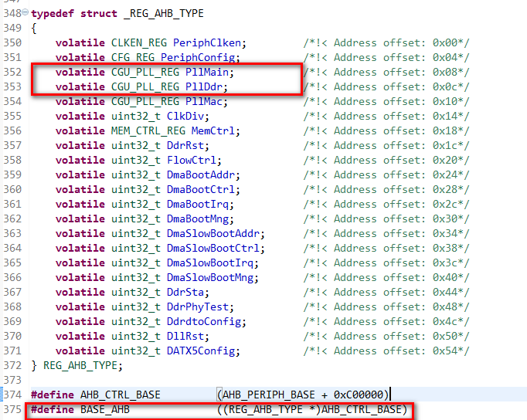Click the struct keyword on line 348
The image size is (527, 420).
tap(98, 13)
